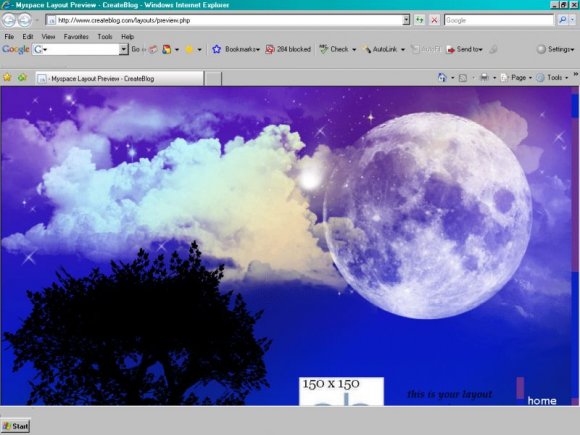The height and width of the screenshot is (435, 580).
Task: Open the Send to dropdown
Action: pos(465,49)
